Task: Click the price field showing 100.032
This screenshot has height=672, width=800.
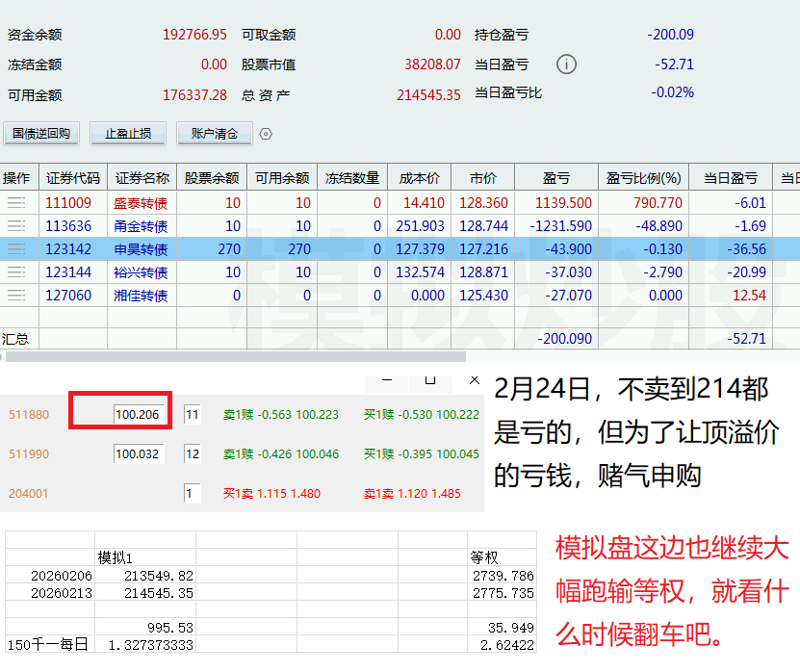Action: pyautogui.click(x=139, y=453)
